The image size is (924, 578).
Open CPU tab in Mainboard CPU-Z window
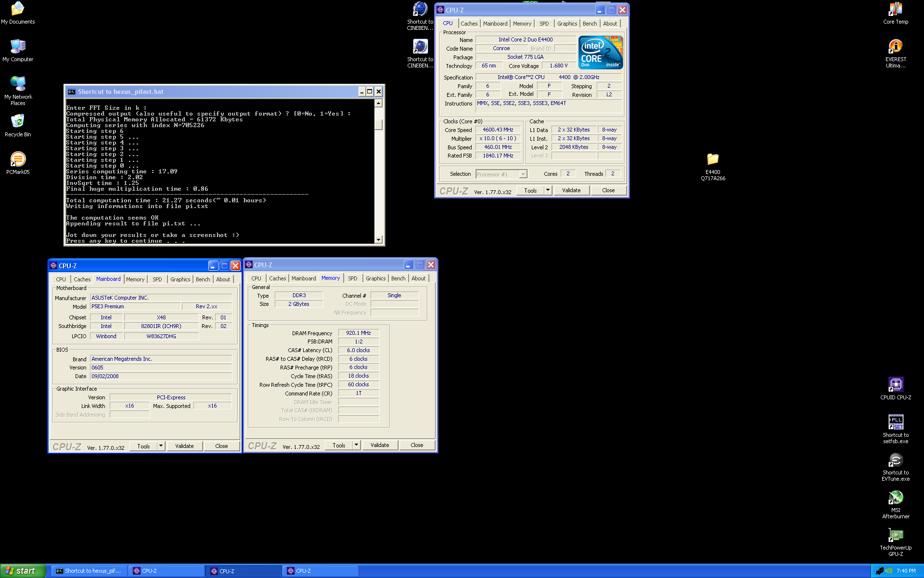pos(61,279)
